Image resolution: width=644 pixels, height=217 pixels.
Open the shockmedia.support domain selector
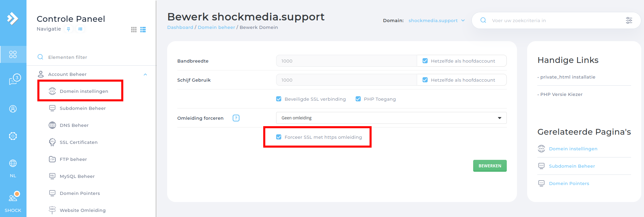tap(436, 20)
